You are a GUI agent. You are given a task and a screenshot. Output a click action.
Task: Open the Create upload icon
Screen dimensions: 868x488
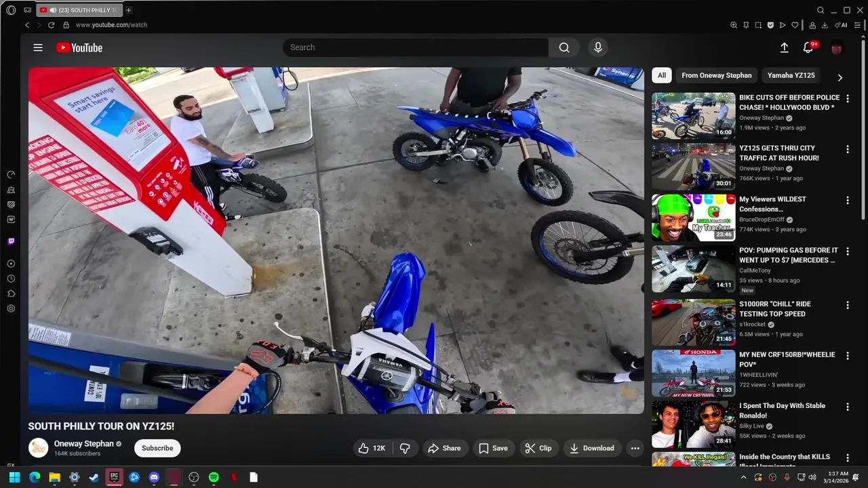(784, 47)
